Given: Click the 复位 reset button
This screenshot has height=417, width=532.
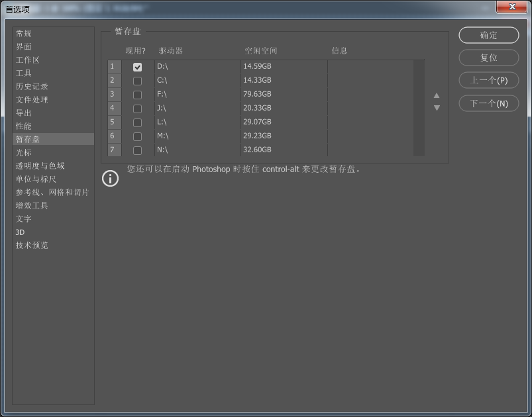Looking at the screenshot, I should [488, 58].
